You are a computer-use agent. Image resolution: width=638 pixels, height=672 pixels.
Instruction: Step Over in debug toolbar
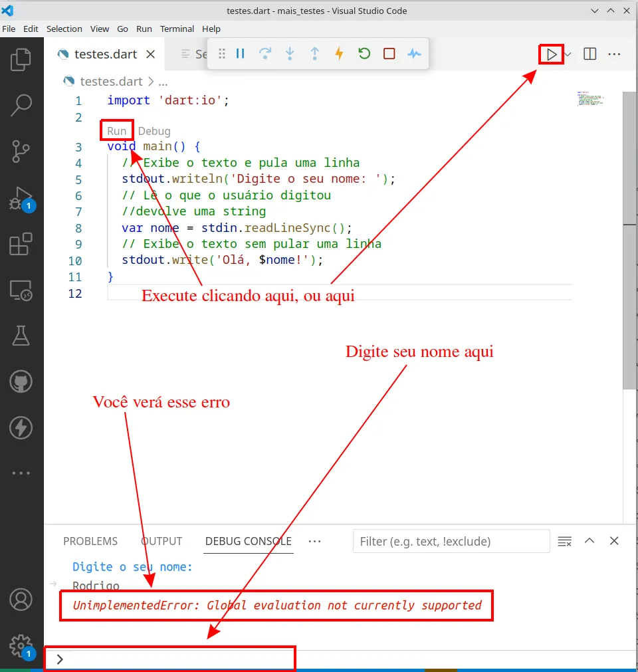click(x=265, y=54)
